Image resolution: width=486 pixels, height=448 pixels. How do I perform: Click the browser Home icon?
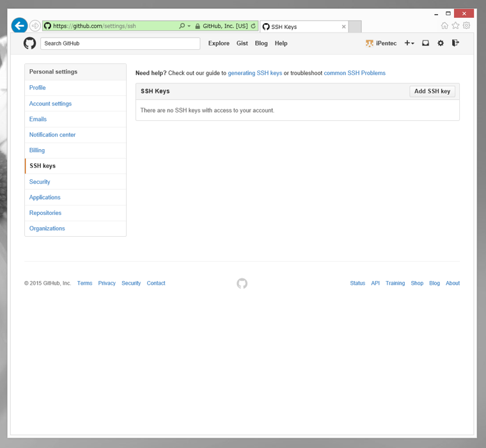[x=444, y=26]
